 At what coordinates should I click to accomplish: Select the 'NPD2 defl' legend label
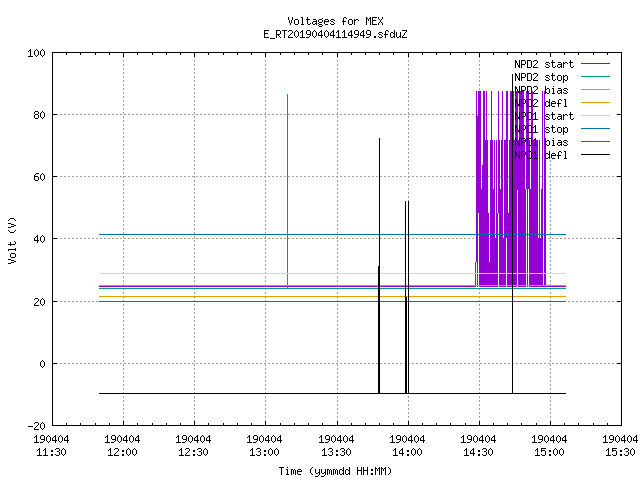click(x=541, y=103)
